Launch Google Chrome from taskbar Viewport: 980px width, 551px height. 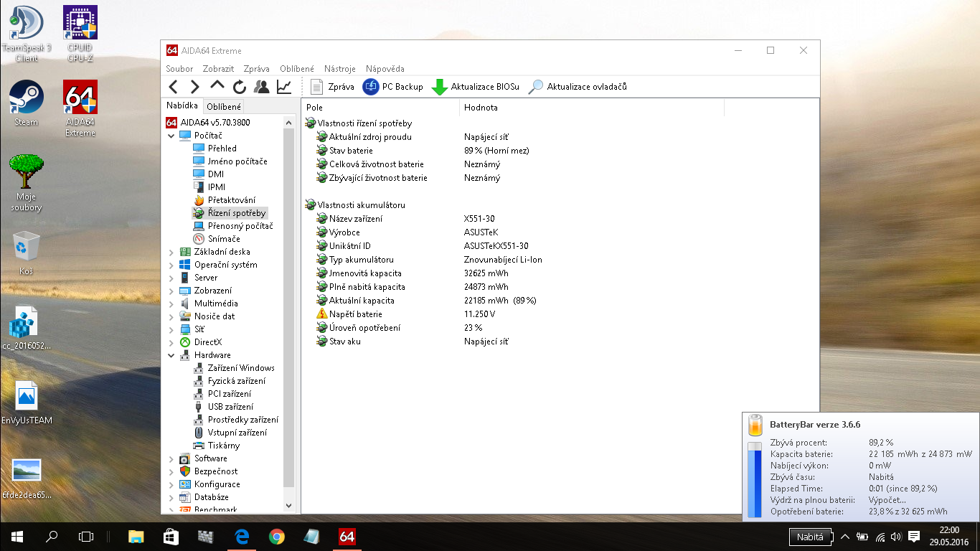277,536
